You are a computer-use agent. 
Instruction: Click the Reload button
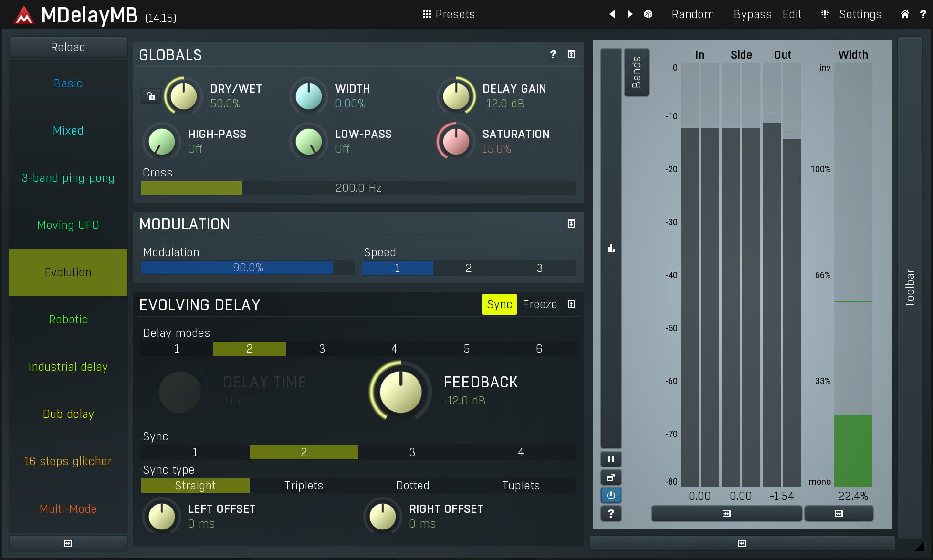tap(68, 47)
